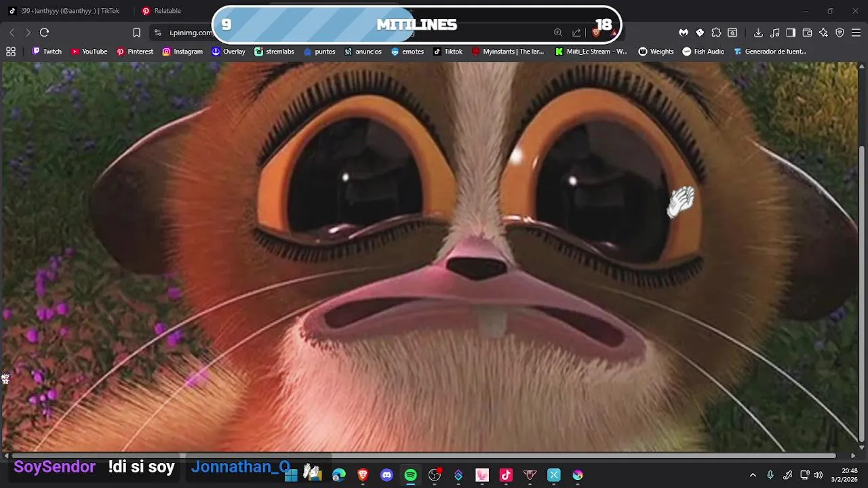Open Spotify from the taskbar
Screen dimensions: 868x488
point(410,475)
